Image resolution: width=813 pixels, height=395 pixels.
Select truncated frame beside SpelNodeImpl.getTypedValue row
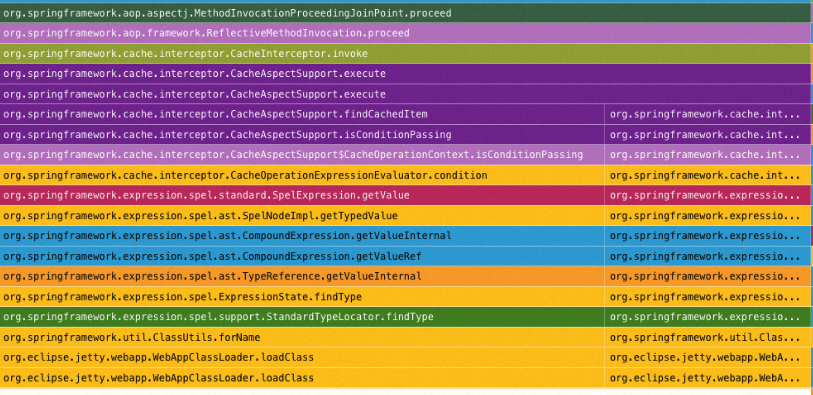[708, 216]
